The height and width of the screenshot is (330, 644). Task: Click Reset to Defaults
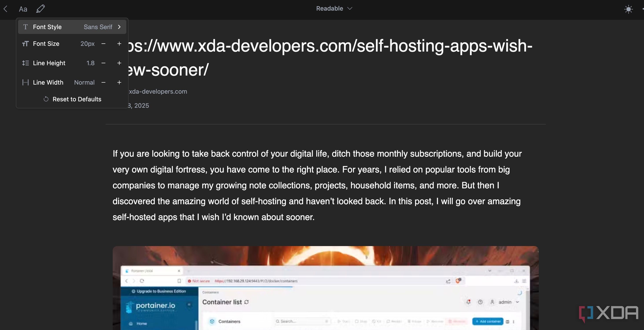point(72,99)
